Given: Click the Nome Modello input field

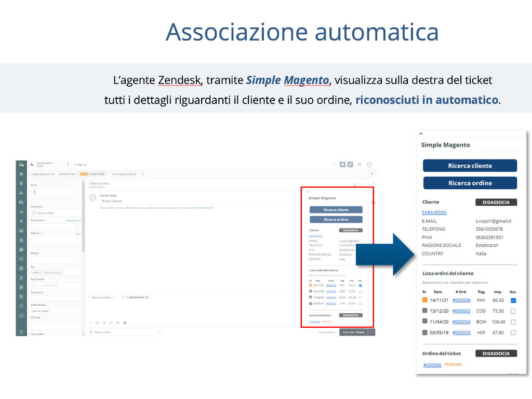Looking at the screenshot, I should click(x=56, y=311).
